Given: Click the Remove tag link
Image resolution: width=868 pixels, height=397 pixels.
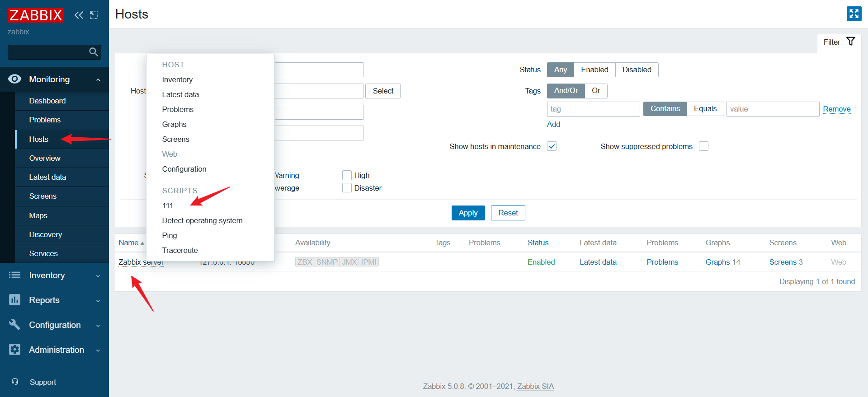Looking at the screenshot, I should coord(836,109).
